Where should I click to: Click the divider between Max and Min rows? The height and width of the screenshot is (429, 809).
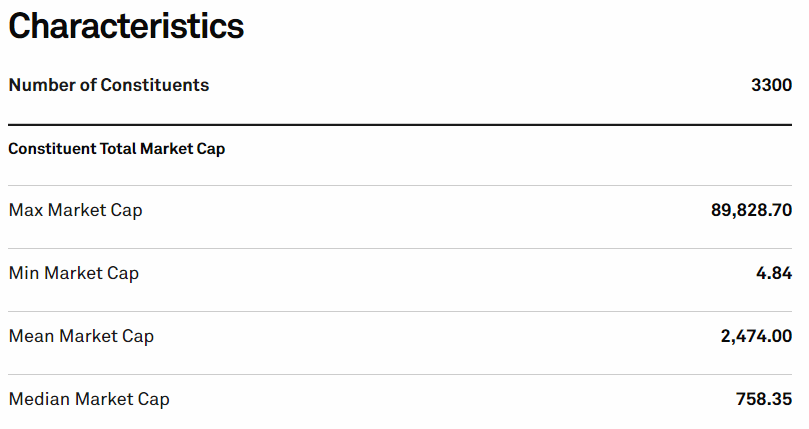click(400, 248)
